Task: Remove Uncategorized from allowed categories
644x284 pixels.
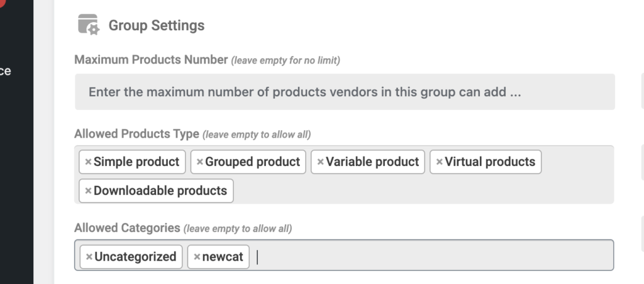Action: [89, 257]
